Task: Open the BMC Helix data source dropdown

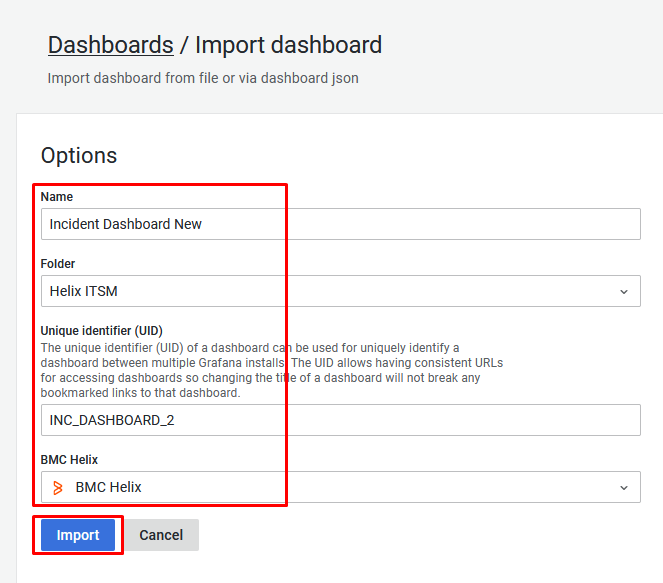Action: coord(341,487)
